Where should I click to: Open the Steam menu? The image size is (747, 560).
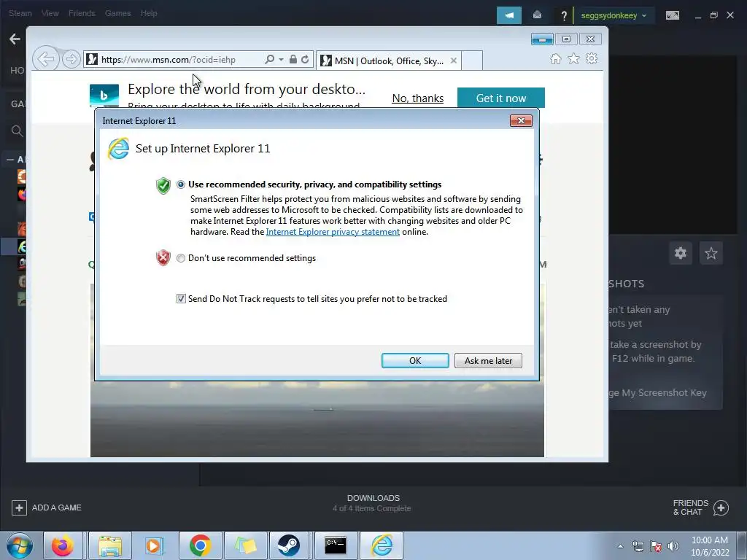(20, 13)
